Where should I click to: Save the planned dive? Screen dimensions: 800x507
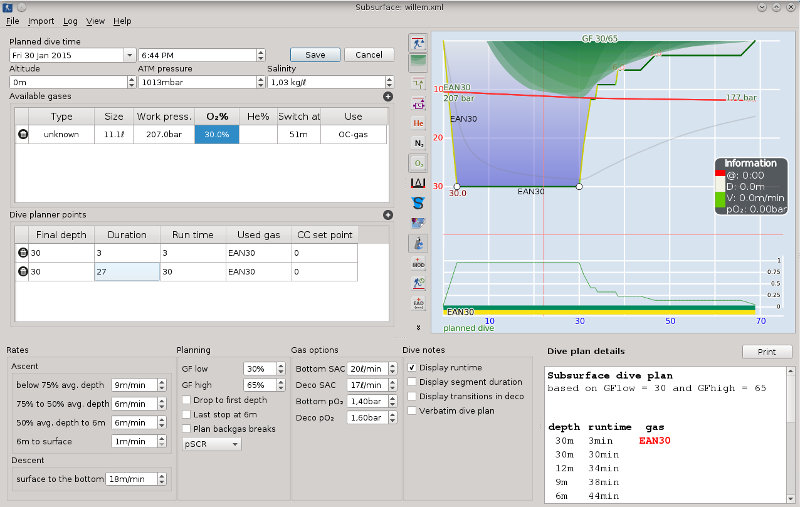click(315, 55)
